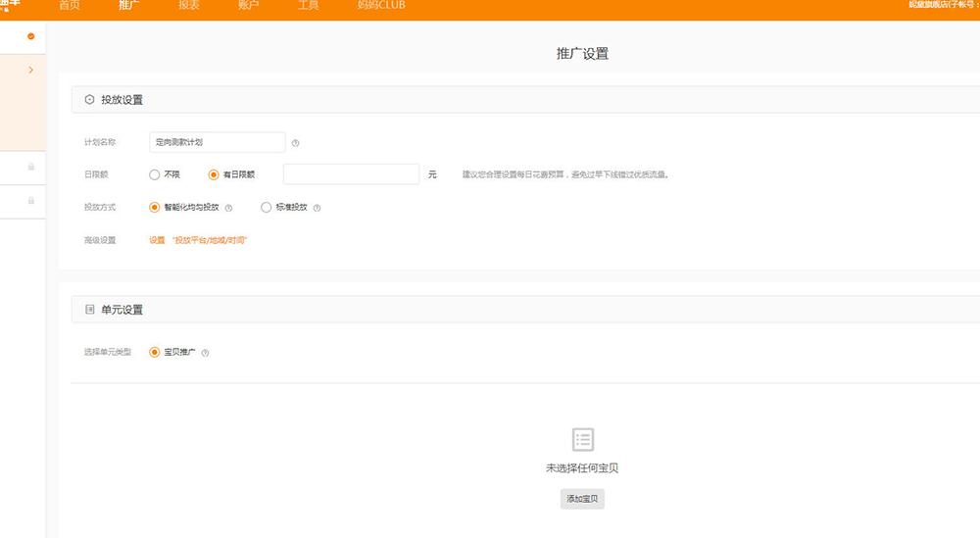Select the 有日限额 radio button

[214, 174]
